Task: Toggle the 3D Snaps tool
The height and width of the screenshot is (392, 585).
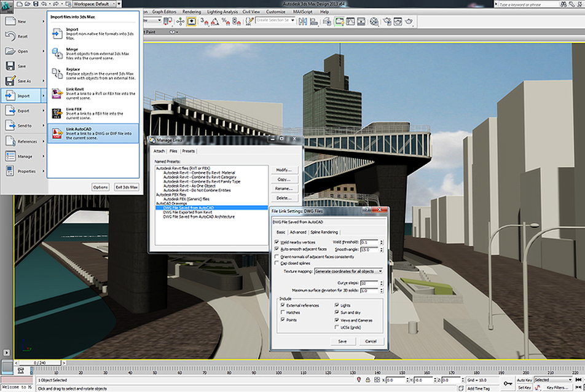Action: tap(204, 22)
